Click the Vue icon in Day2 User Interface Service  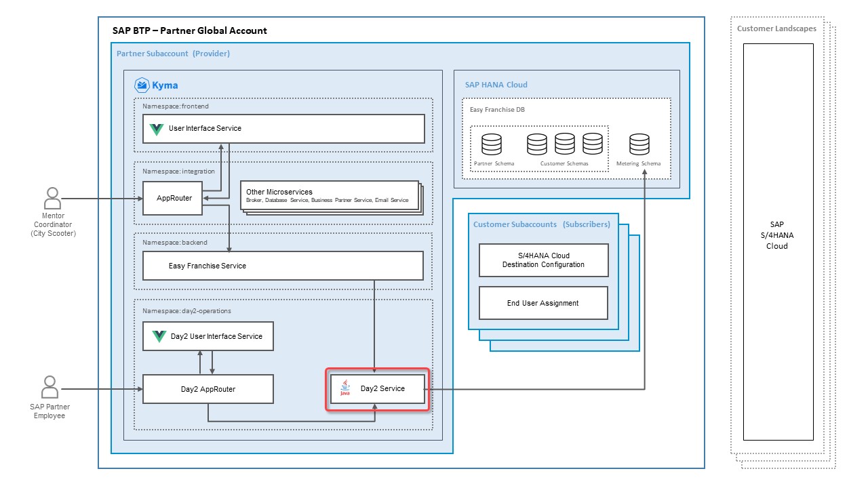tap(159, 336)
